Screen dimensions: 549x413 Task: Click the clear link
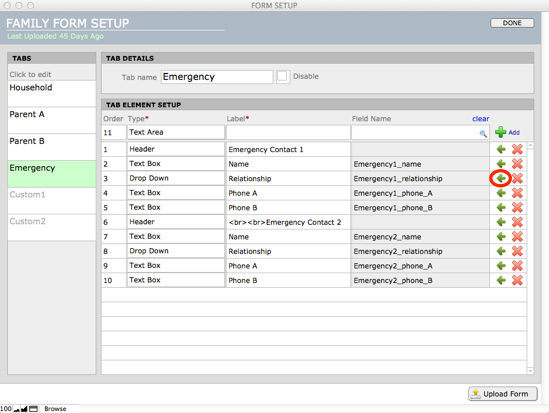[x=480, y=119]
